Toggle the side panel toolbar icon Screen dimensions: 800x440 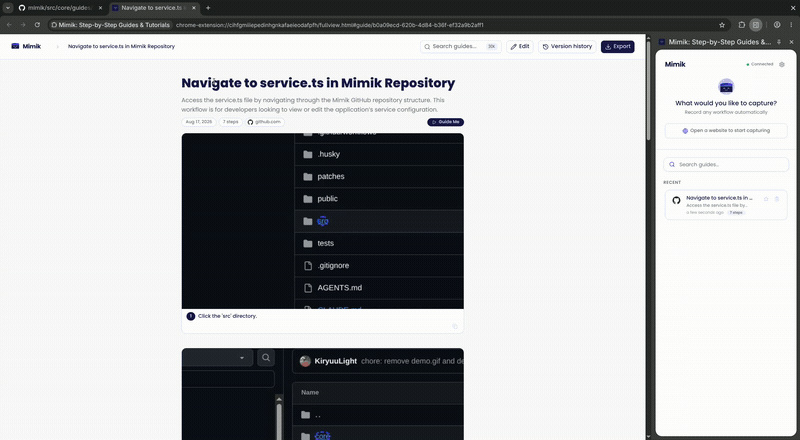[x=756, y=25]
